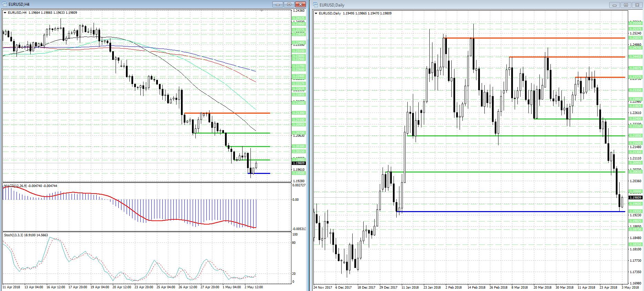Click the 0.002727 value on the MACD scale
This screenshot has width=644, height=291.
pos(299,185)
